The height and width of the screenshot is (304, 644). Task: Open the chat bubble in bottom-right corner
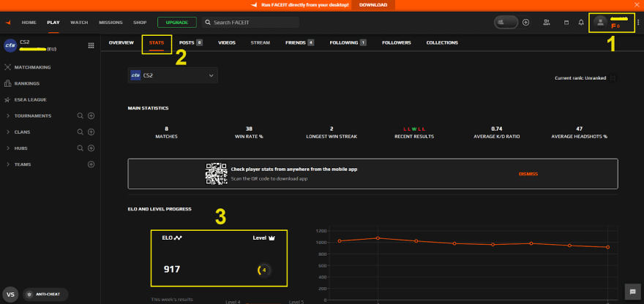click(x=632, y=292)
